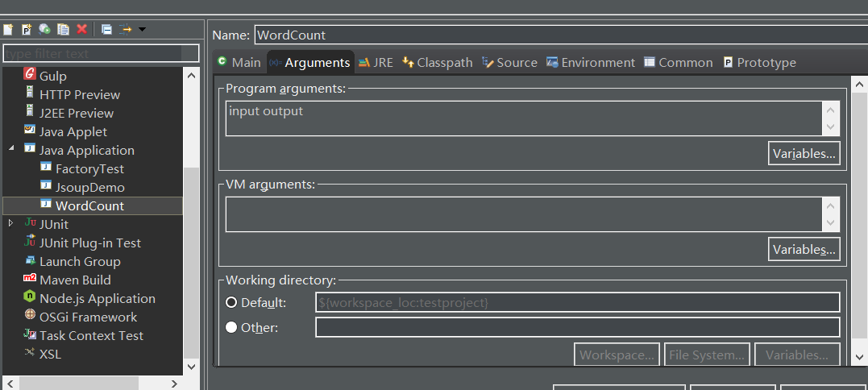Select the Default working directory radio button
The image size is (868, 390).
coord(231,303)
